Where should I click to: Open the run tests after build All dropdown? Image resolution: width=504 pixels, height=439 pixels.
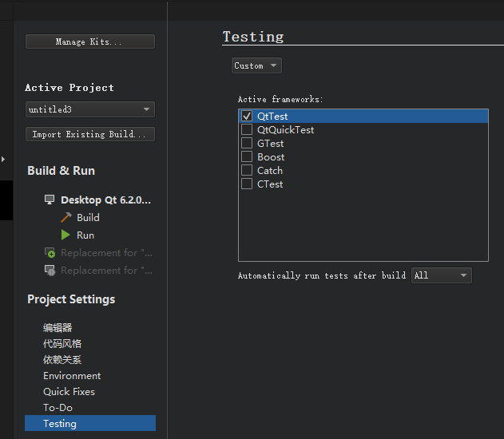click(442, 275)
